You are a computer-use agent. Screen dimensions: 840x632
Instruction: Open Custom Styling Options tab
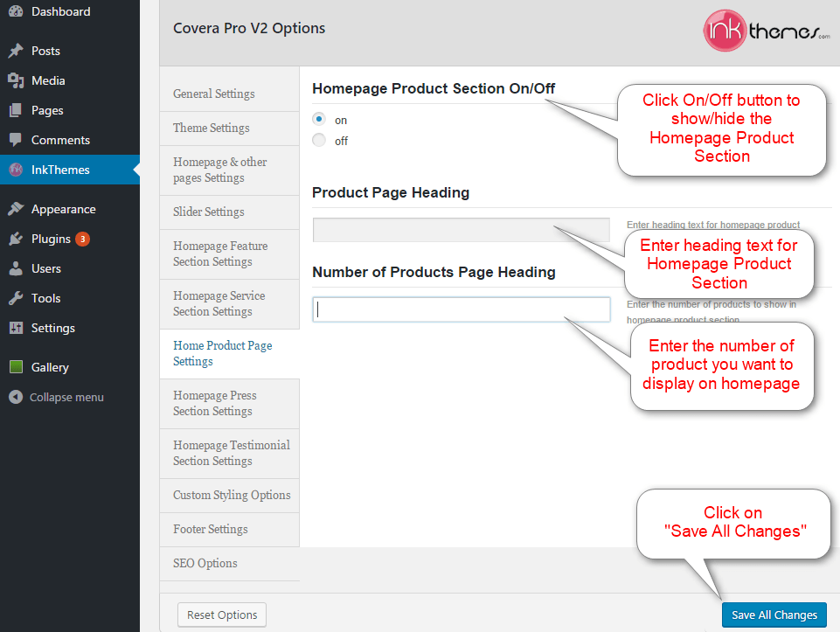229,495
